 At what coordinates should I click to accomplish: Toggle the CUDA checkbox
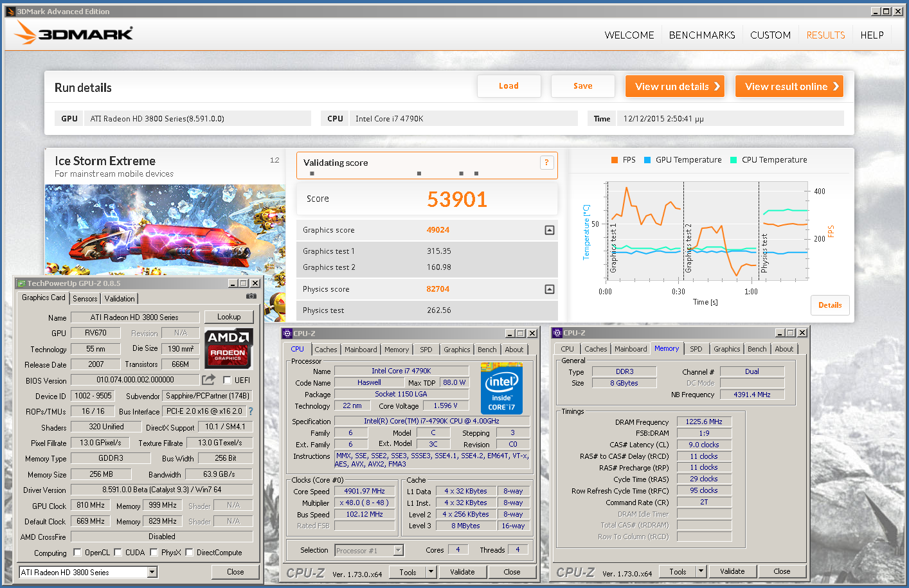pyautogui.click(x=118, y=552)
